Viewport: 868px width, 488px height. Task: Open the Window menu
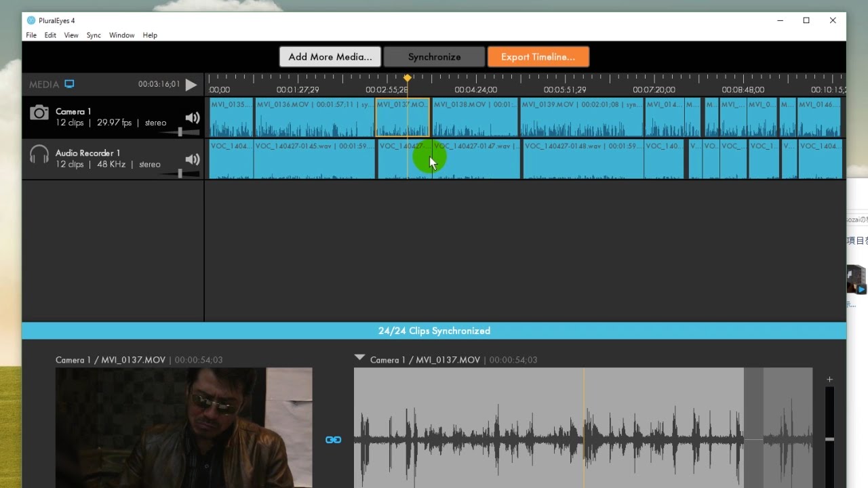click(x=122, y=35)
